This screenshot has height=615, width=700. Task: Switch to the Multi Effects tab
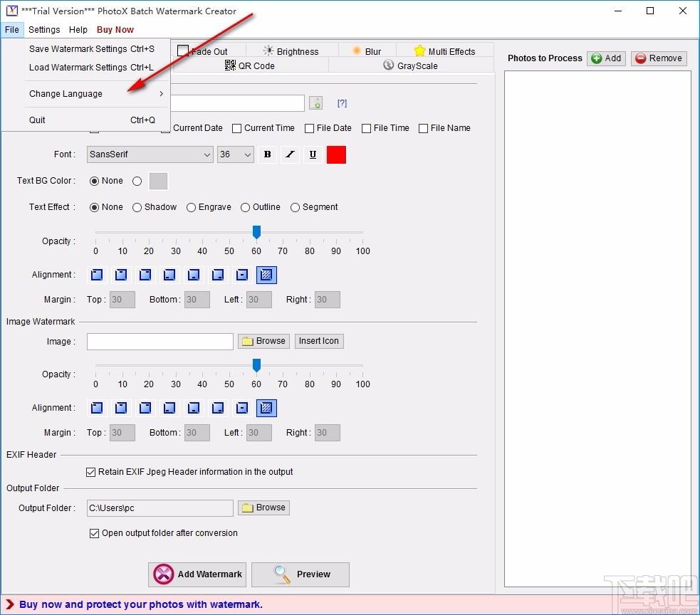pos(444,51)
